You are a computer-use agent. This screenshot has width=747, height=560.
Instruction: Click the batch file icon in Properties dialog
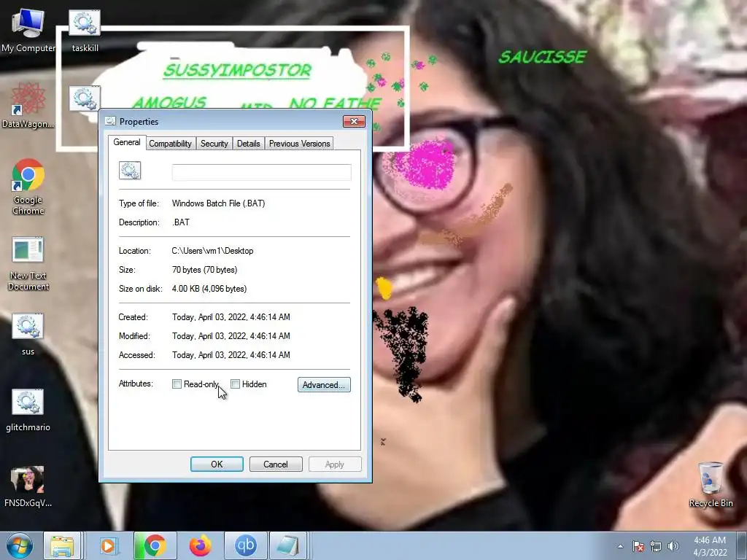coord(130,171)
